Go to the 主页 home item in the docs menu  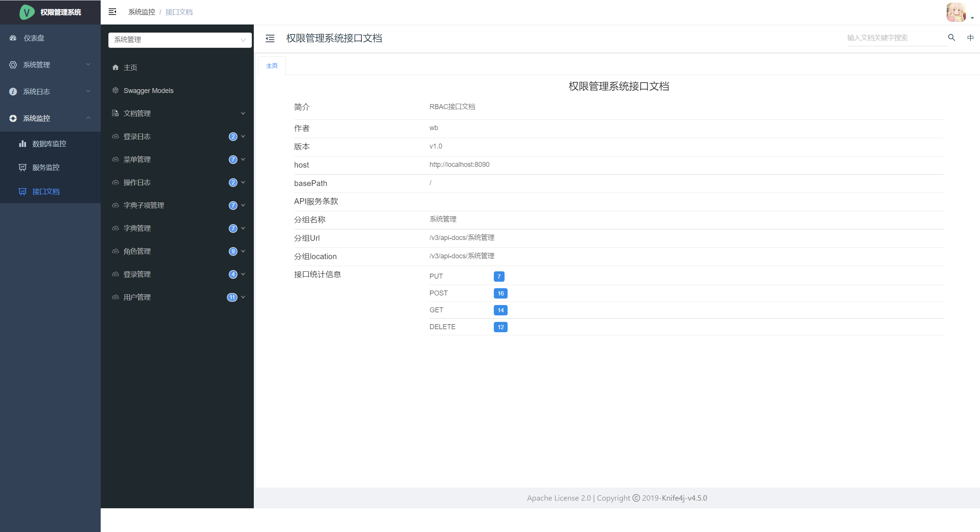pyautogui.click(x=130, y=68)
